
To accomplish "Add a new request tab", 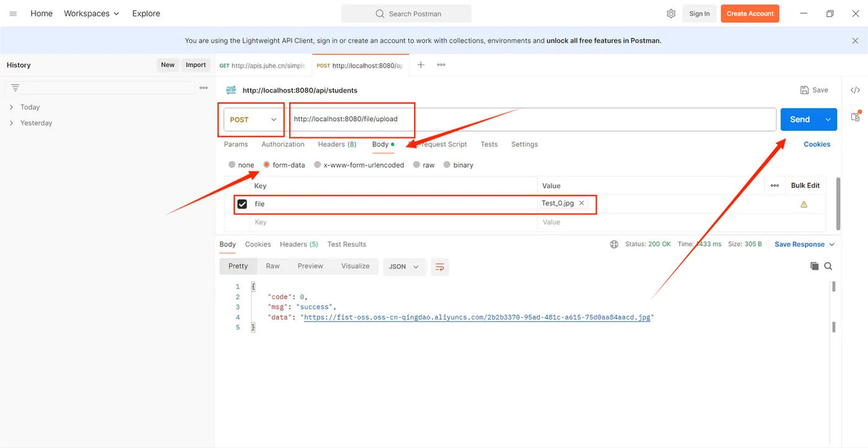I will point(420,65).
